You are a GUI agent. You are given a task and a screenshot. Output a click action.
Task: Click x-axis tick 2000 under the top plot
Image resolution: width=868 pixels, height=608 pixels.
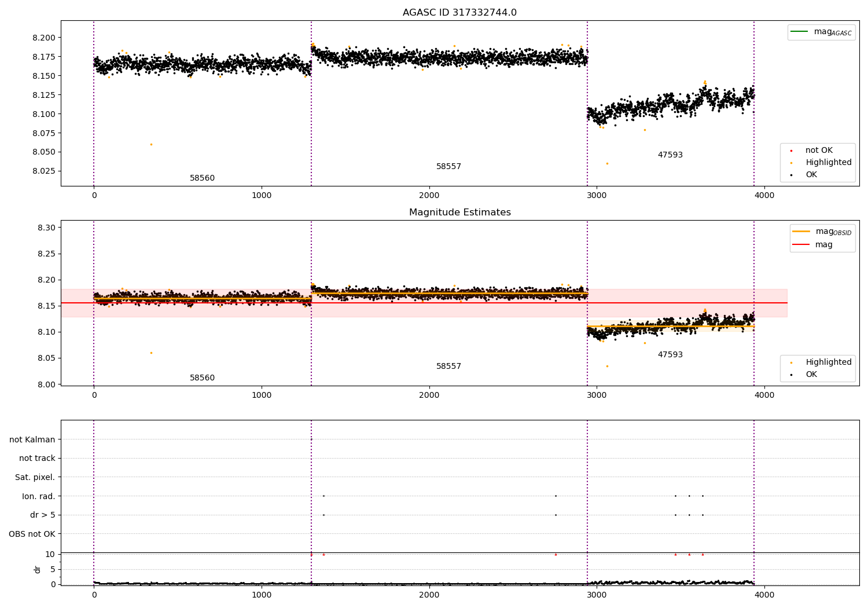(x=429, y=195)
